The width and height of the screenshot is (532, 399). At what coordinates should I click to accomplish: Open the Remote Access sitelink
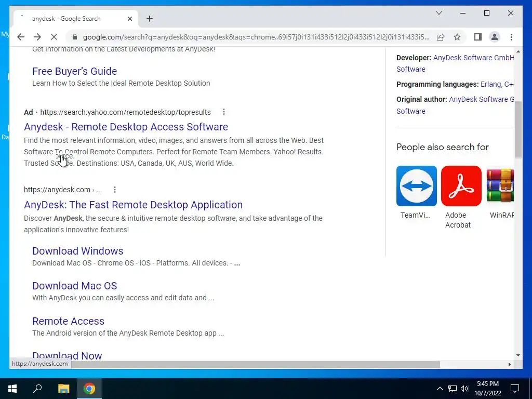click(68, 321)
